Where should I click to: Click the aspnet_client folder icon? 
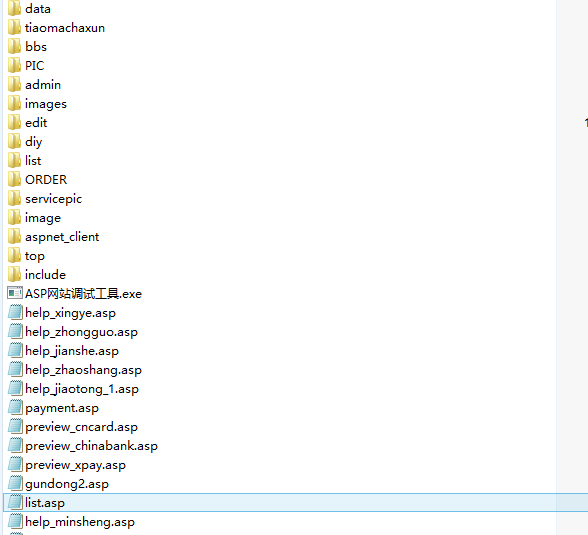tap(14, 237)
